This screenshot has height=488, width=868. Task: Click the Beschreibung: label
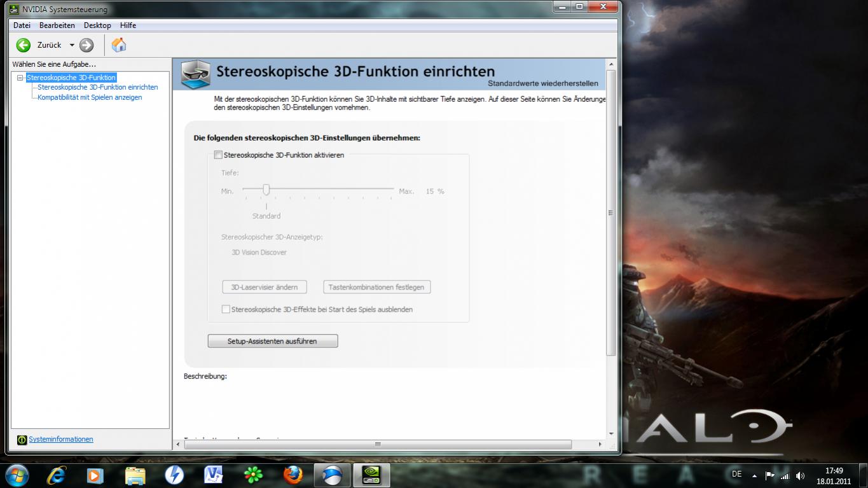[x=205, y=377]
